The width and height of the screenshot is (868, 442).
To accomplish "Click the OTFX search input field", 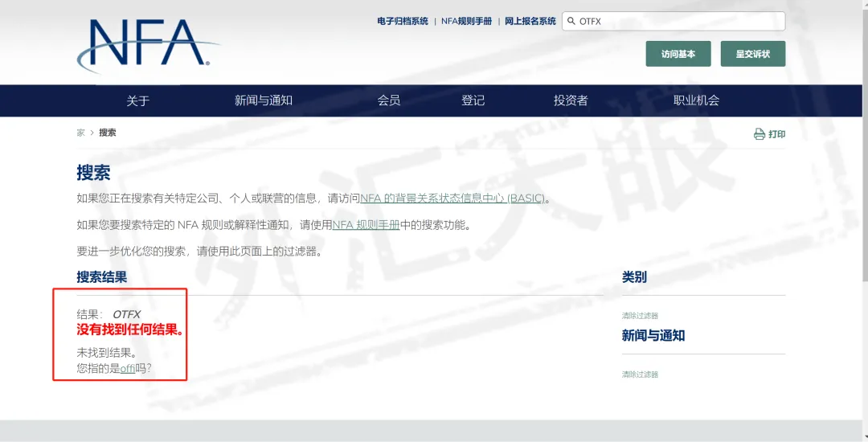I will coord(674,21).
